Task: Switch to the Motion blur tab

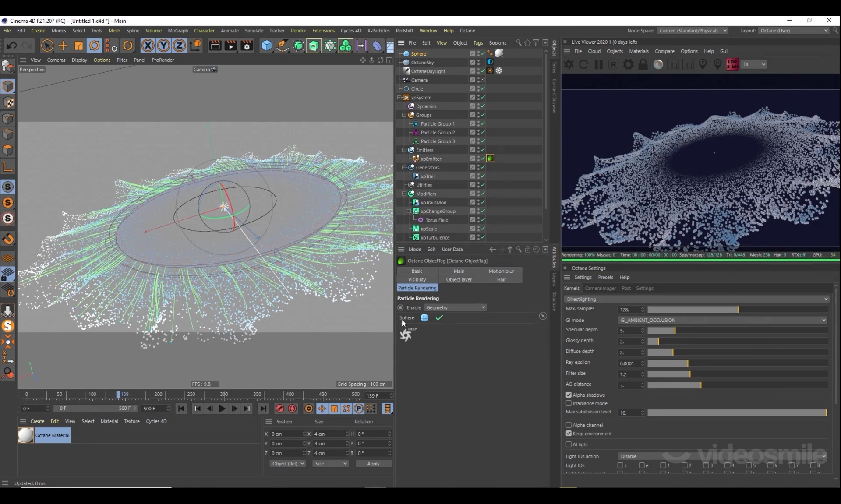Action: (x=501, y=271)
